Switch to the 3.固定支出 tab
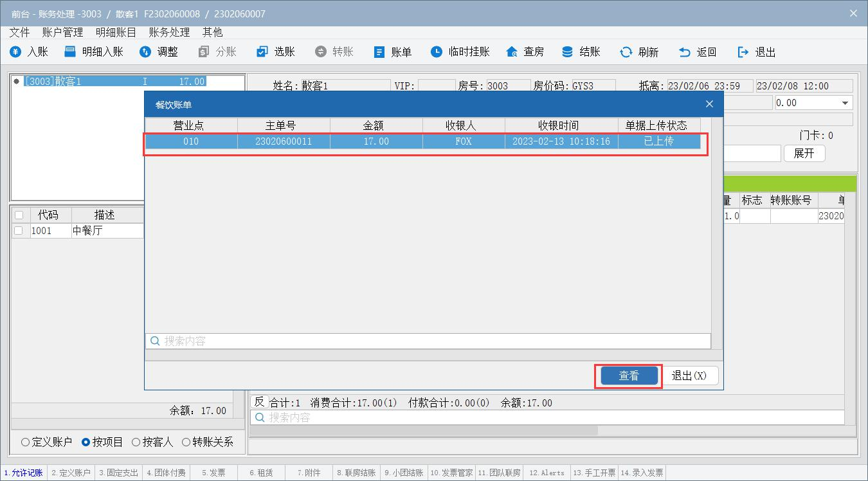This screenshot has height=481, width=868. pyautogui.click(x=119, y=473)
